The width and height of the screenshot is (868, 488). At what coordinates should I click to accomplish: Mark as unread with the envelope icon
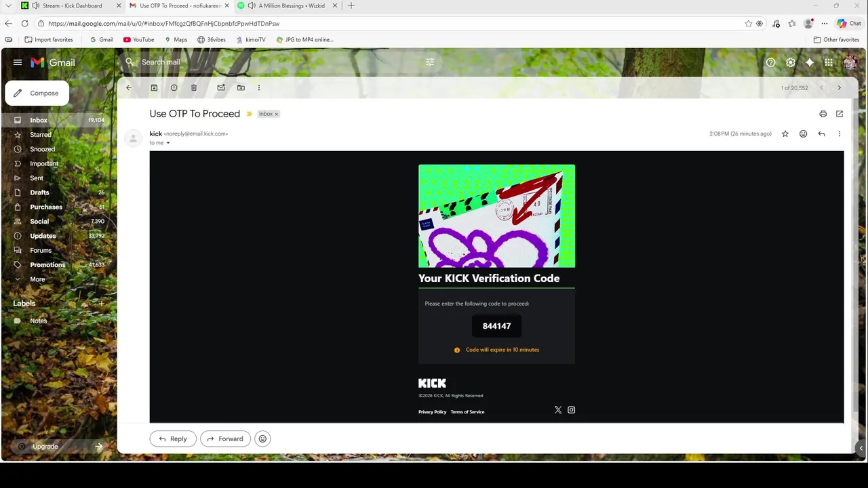pos(220,87)
